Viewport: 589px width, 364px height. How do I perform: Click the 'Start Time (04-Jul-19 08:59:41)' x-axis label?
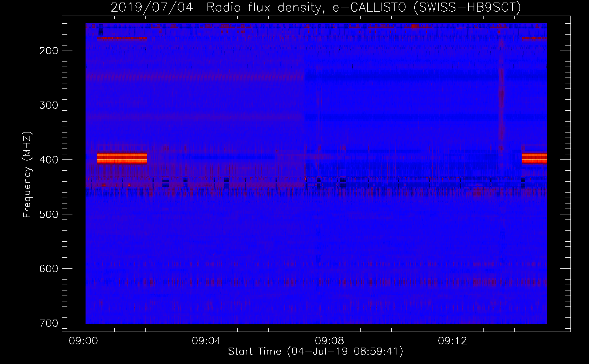(316, 352)
